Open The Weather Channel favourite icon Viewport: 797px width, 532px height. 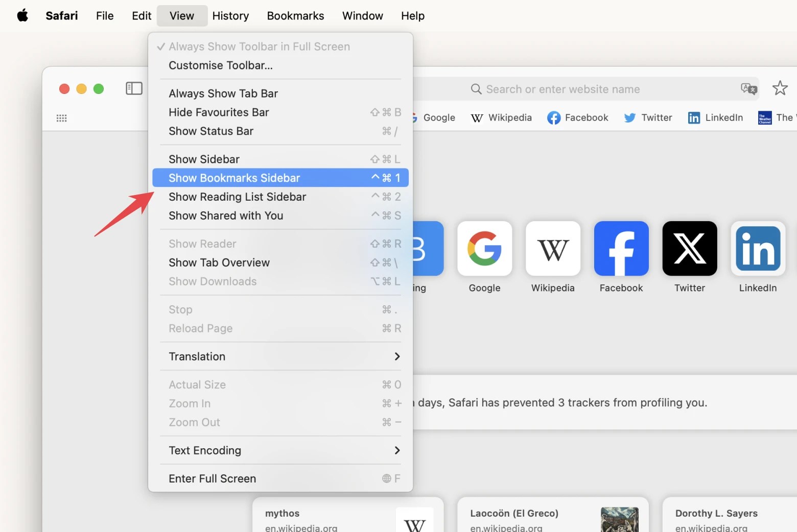pyautogui.click(x=764, y=117)
